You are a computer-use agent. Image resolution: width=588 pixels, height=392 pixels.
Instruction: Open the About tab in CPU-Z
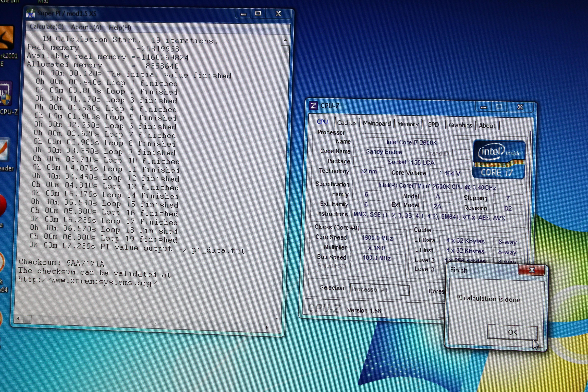[x=487, y=126]
